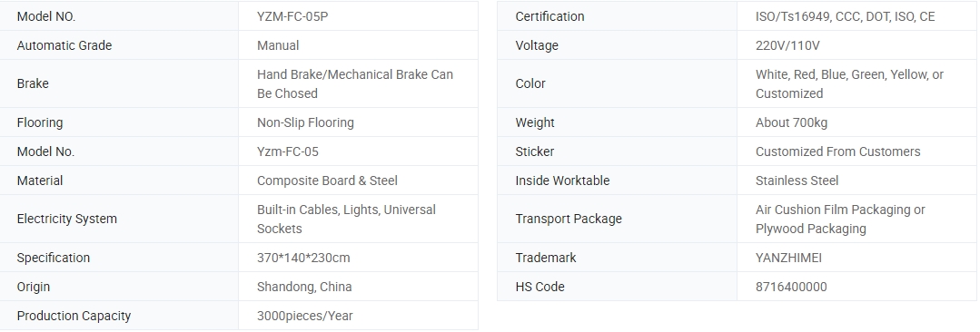Image resolution: width=980 pixels, height=332 pixels.
Task: Click the HS Code 8716400000 value
Action: click(x=790, y=287)
